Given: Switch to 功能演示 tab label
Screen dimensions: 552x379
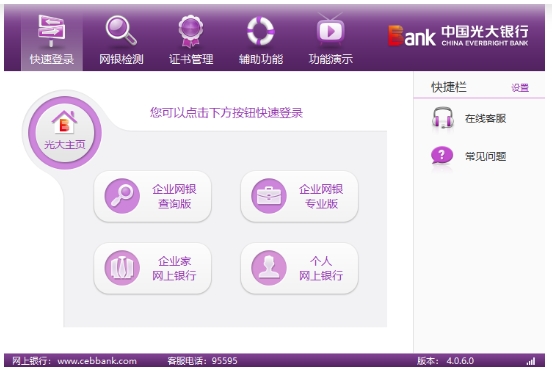Looking at the screenshot, I should click(x=331, y=59).
